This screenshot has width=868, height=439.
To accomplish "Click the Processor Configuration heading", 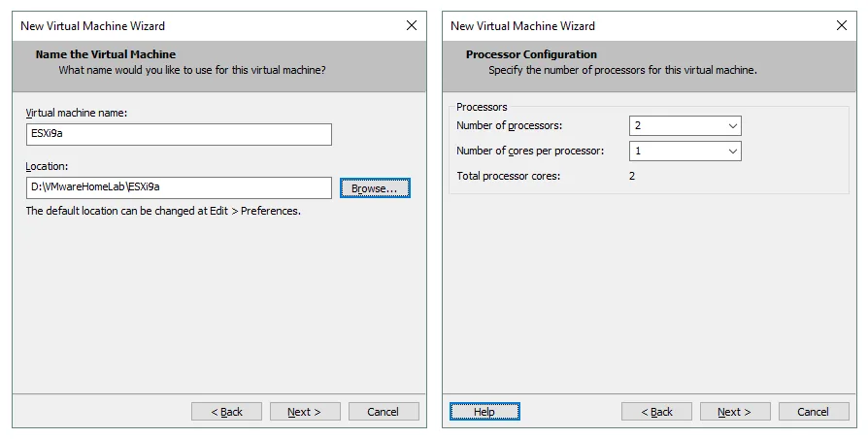I will [x=531, y=54].
